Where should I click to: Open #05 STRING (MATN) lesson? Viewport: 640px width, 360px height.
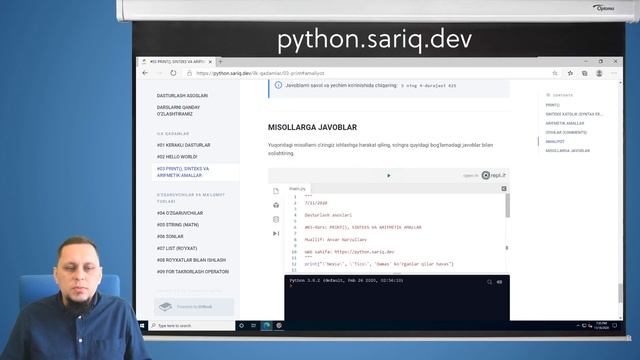[178, 225]
